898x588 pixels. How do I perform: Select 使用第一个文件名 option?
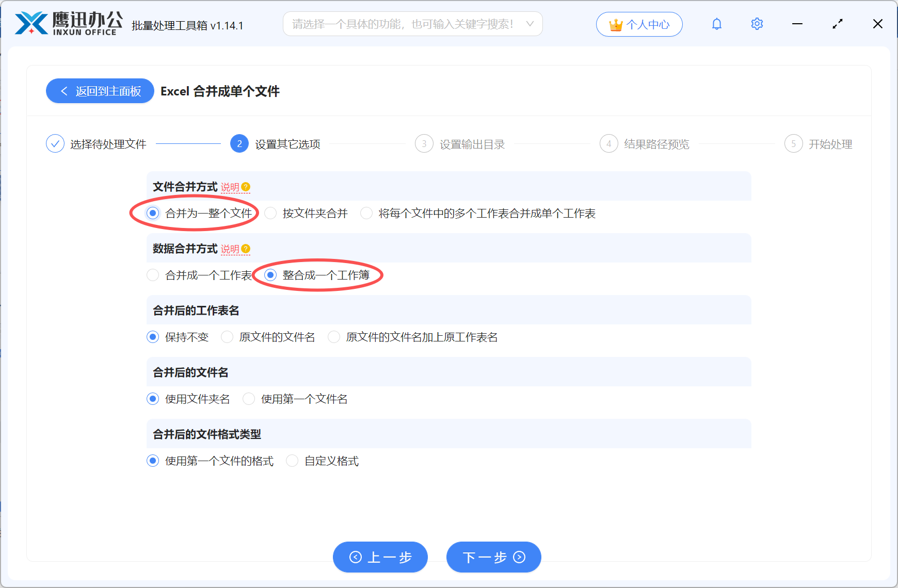click(x=249, y=399)
